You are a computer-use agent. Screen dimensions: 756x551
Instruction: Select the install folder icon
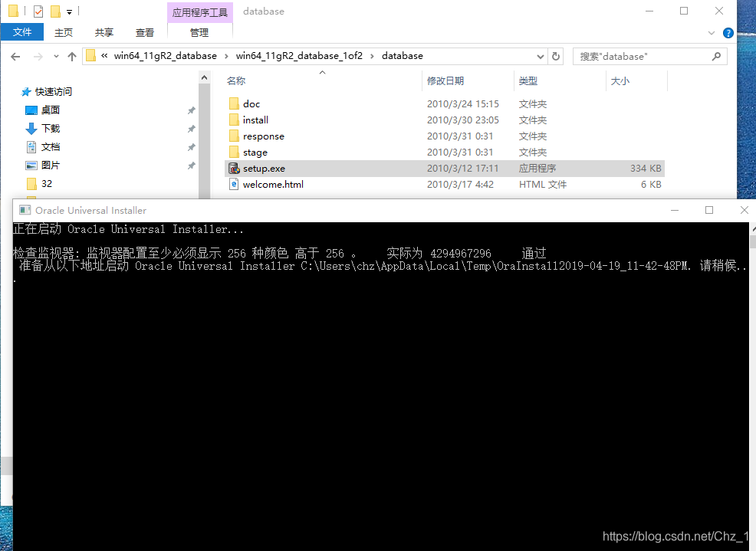coord(234,120)
